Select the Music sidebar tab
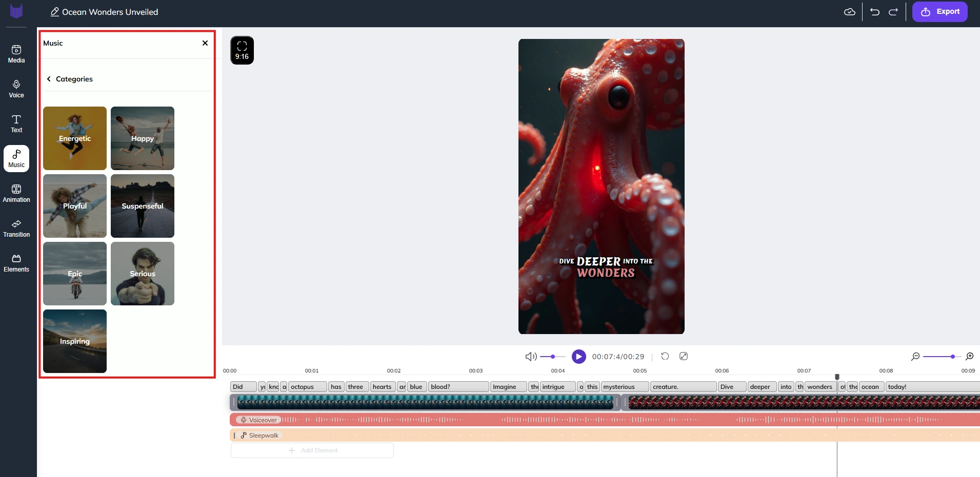The image size is (980, 477). [16, 159]
